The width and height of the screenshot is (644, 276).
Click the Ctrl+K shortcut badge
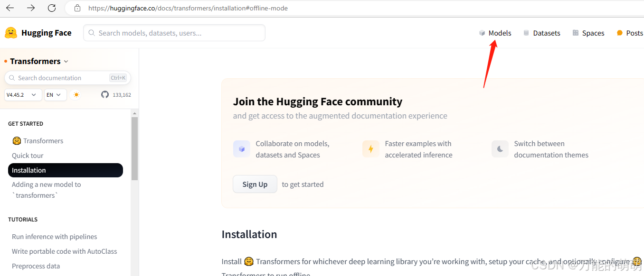[x=118, y=78]
